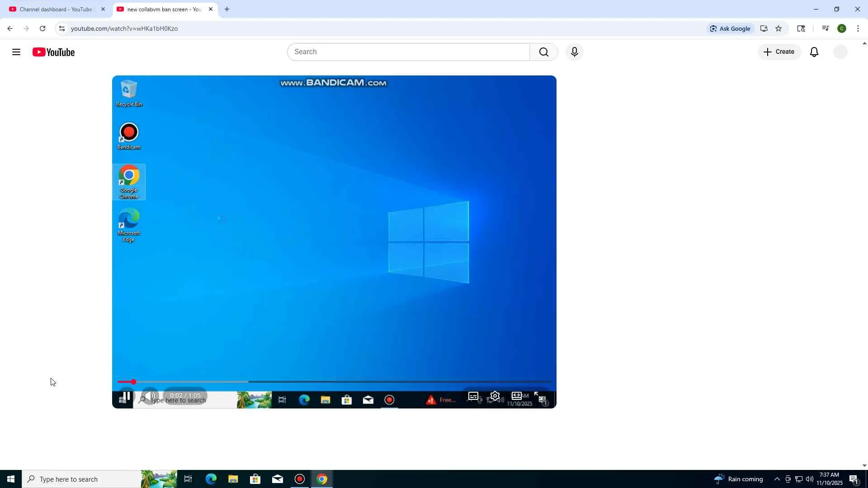This screenshot has height=488, width=868.
Task: Start voice search with the microphone icon
Action: click(574, 52)
